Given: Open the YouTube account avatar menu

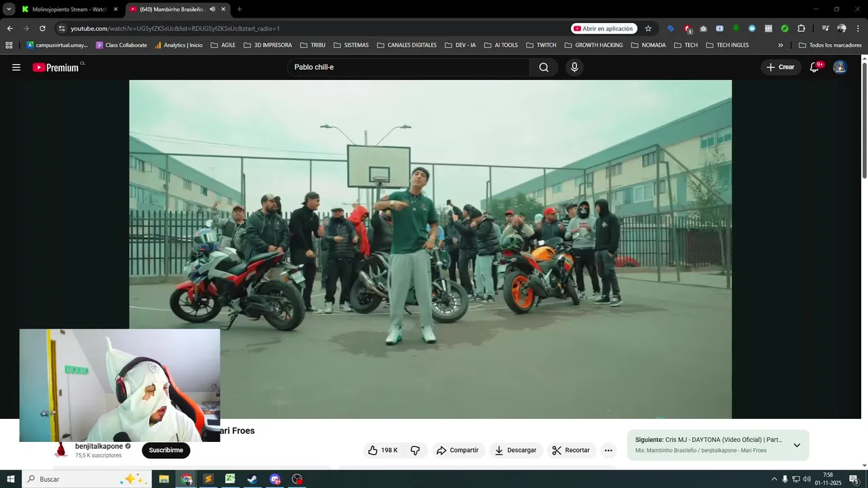Looking at the screenshot, I should (840, 67).
